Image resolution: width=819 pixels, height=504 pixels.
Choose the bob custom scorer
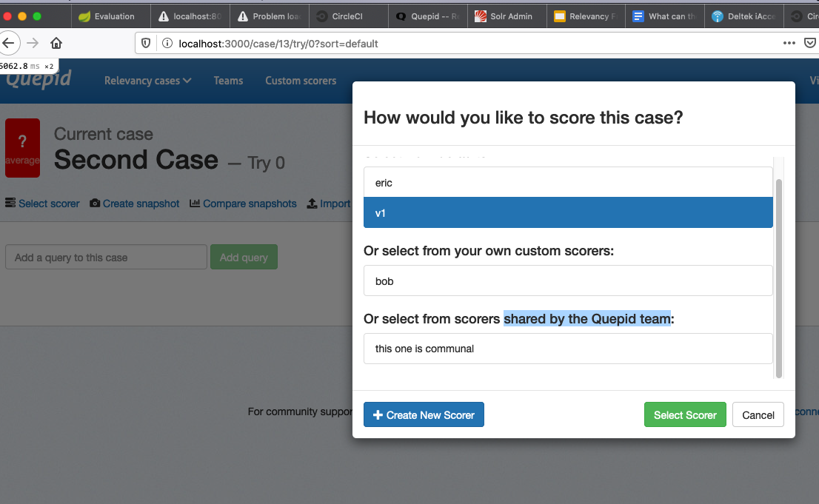pos(568,280)
